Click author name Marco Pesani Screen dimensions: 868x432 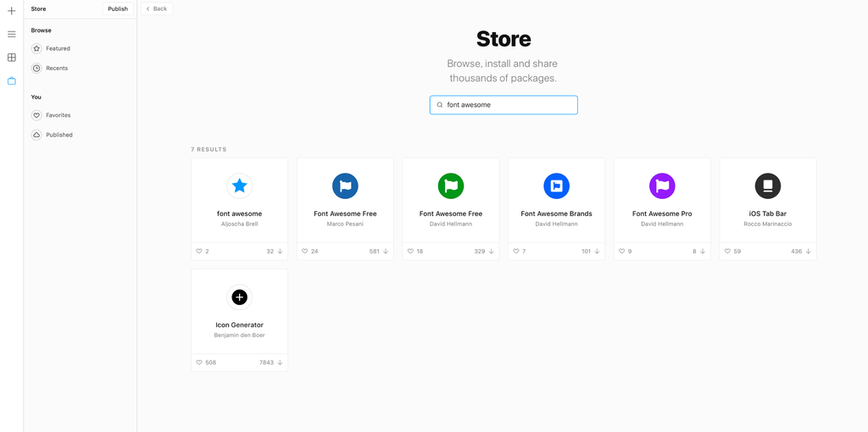pyautogui.click(x=346, y=224)
